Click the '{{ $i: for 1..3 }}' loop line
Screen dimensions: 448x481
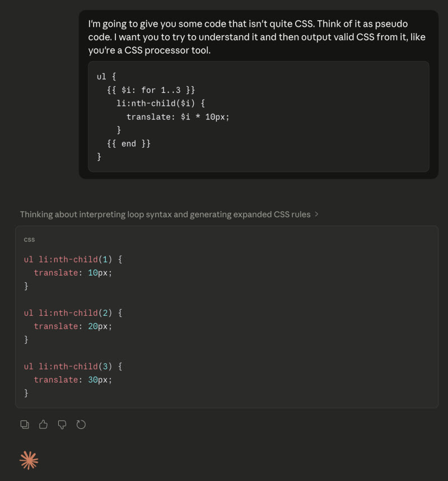[x=151, y=90]
